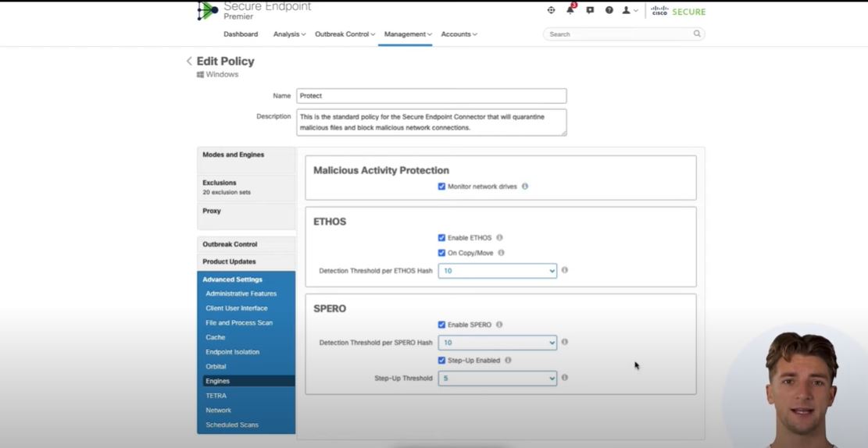
Task: Click info icon beside ETHOS Hash threshold
Action: [565, 271]
